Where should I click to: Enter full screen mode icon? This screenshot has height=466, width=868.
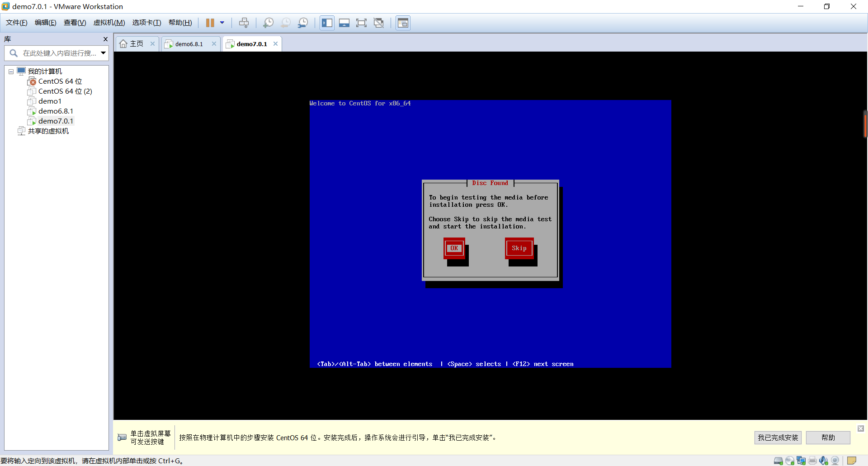pos(361,23)
